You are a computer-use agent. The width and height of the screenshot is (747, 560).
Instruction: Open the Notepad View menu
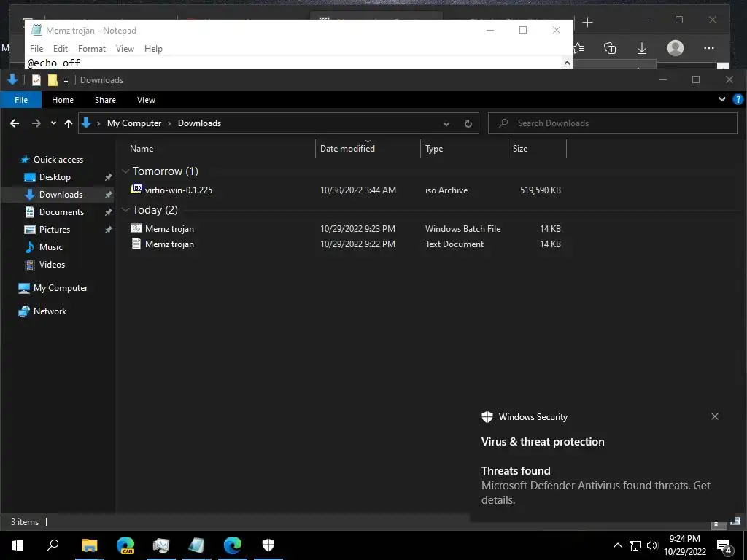click(125, 49)
